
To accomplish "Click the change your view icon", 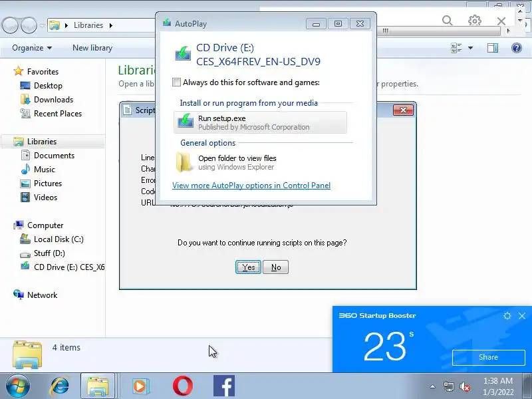I will tap(456, 48).
